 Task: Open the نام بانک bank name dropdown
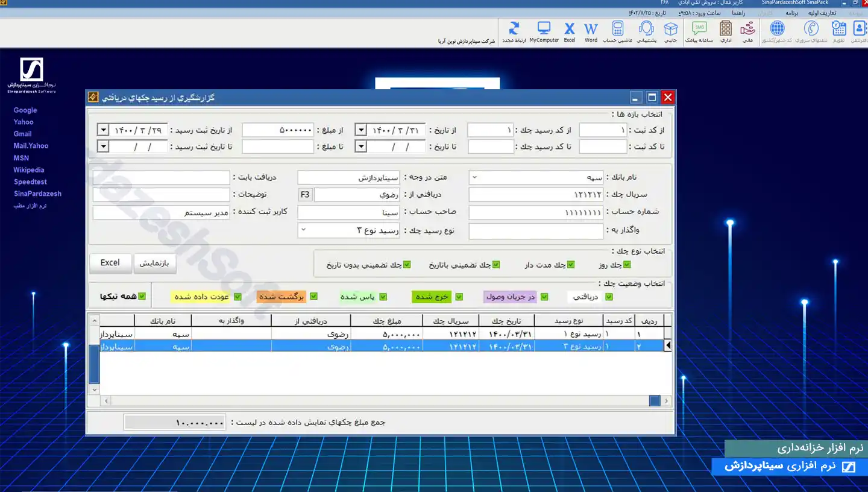click(x=474, y=178)
